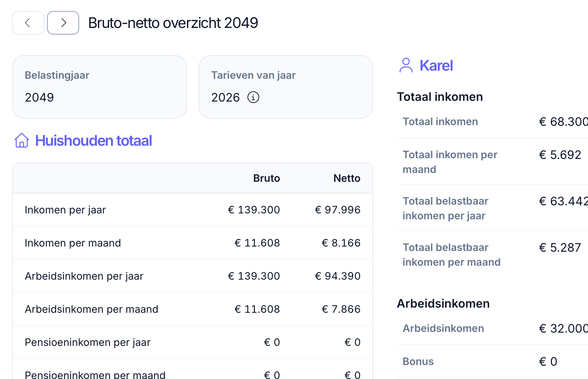Select the € 5.287 monthly taxable value
588x379 pixels.
(x=560, y=247)
